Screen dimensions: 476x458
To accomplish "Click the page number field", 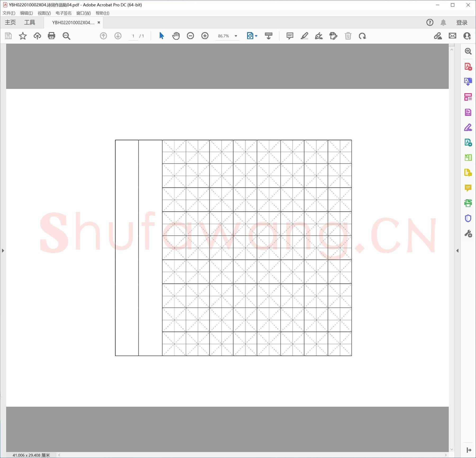I will (133, 36).
